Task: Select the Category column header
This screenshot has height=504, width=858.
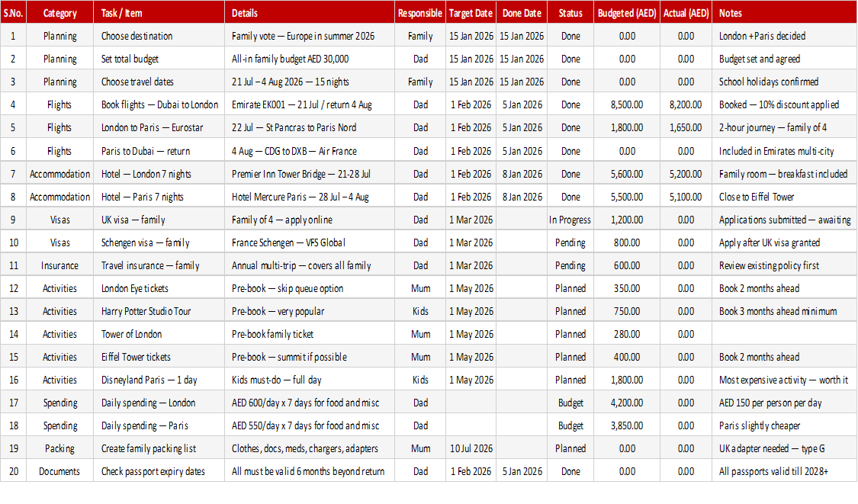Action: (x=59, y=13)
